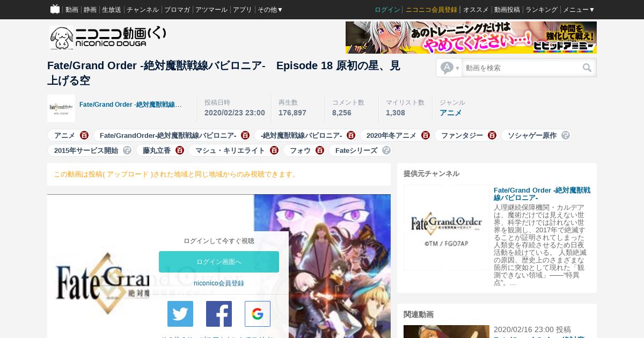
Task: Log in with the Twitter icon
Action: (x=180, y=314)
